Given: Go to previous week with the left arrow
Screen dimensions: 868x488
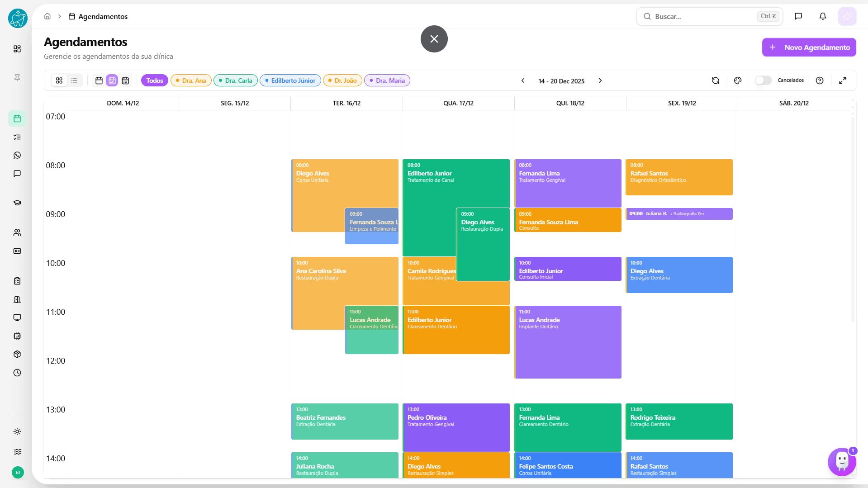Looking at the screenshot, I should coord(523,81).
